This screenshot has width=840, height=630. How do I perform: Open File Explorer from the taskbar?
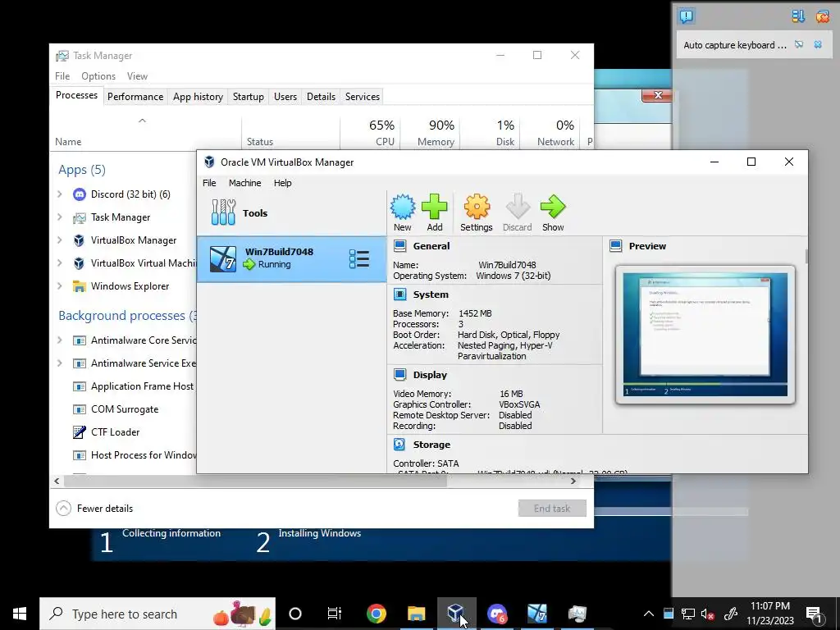coord(416,614)
